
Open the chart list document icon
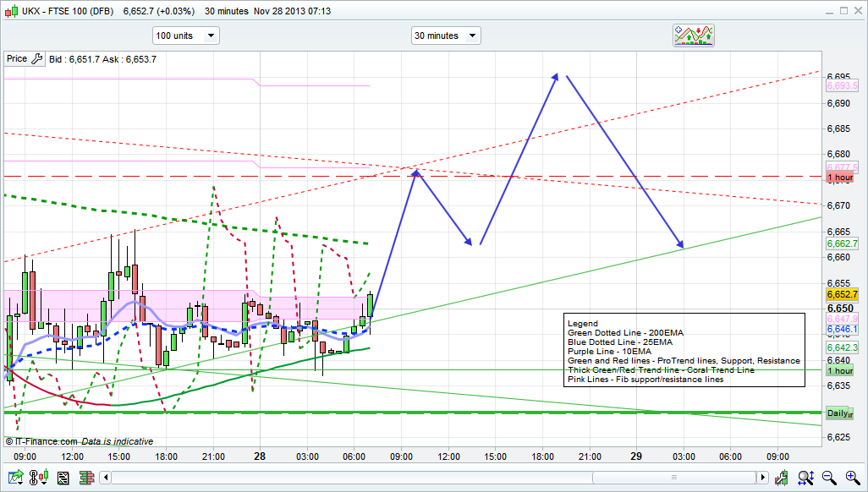63,478
